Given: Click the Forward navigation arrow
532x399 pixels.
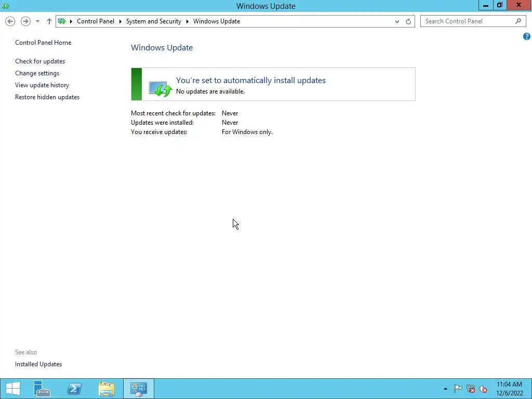Looking at the screenshot, I should [x=25, y=21].
